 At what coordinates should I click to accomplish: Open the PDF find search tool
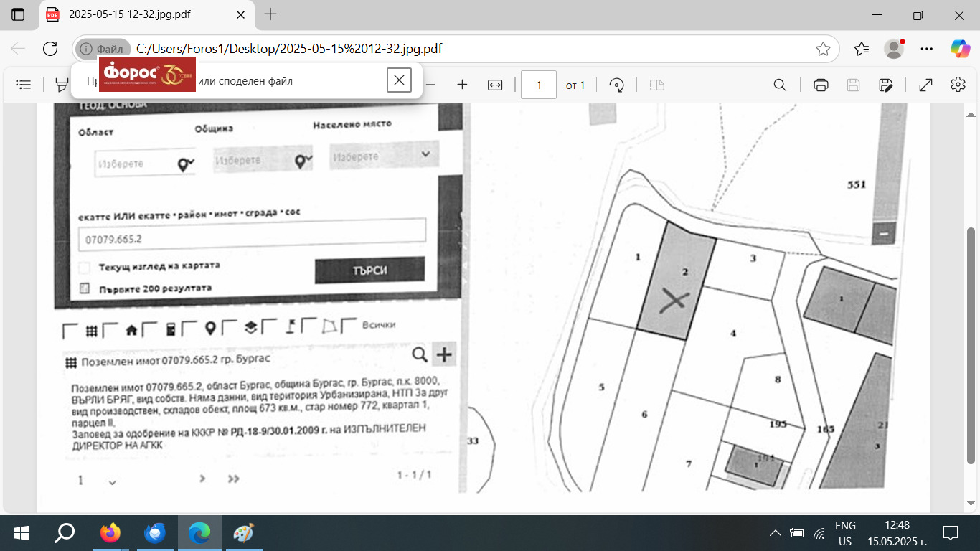click(x=780, y=85)
